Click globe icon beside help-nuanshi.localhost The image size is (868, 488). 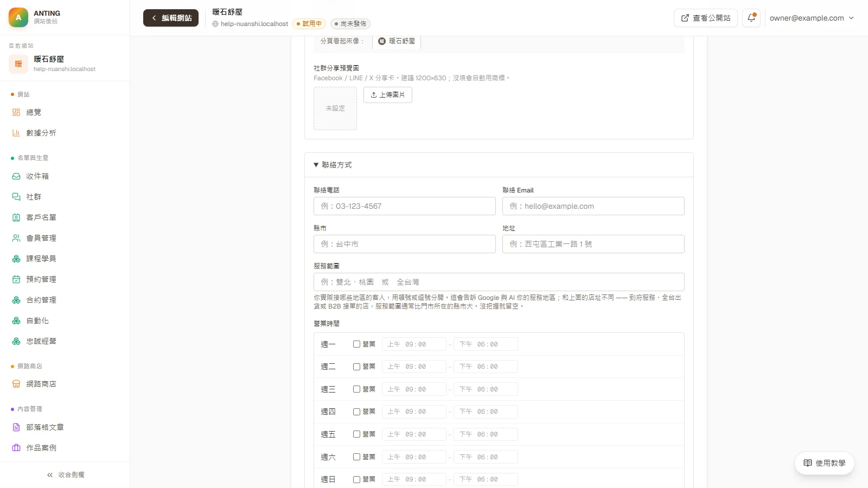[215, 24]
